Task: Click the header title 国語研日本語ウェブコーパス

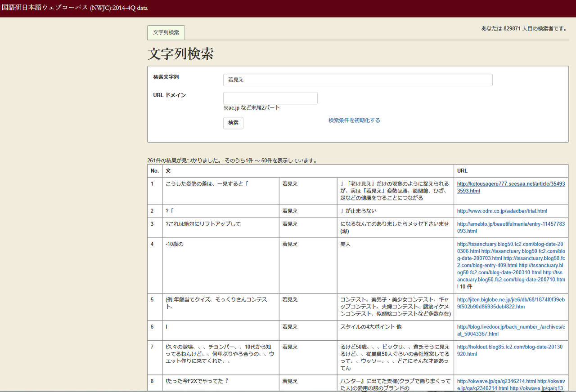Action: (45, 8)
